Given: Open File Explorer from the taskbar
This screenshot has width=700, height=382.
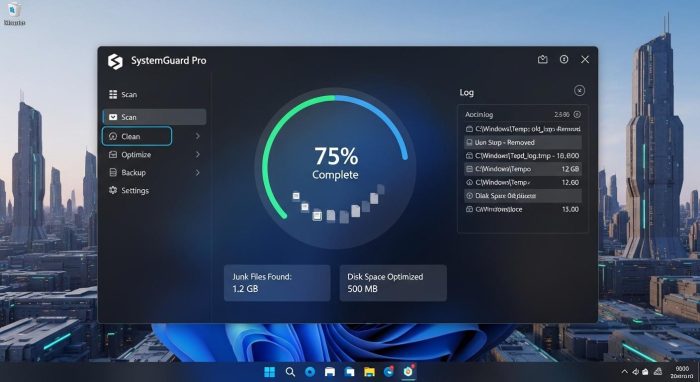Looking at the screenshot, I should click(369, 372).
